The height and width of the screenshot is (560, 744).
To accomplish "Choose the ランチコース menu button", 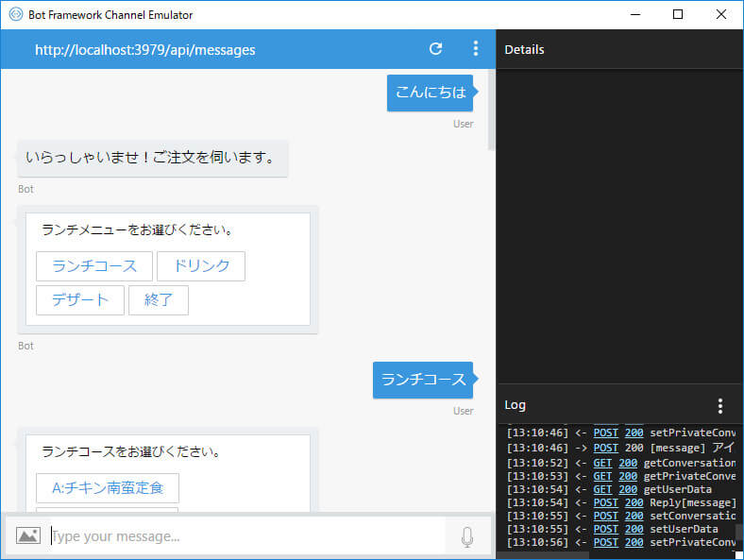I will [94, 266].
